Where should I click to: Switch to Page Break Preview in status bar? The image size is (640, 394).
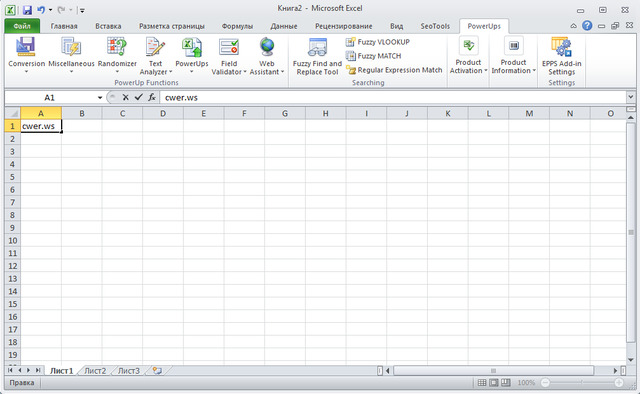coord(506,383)
